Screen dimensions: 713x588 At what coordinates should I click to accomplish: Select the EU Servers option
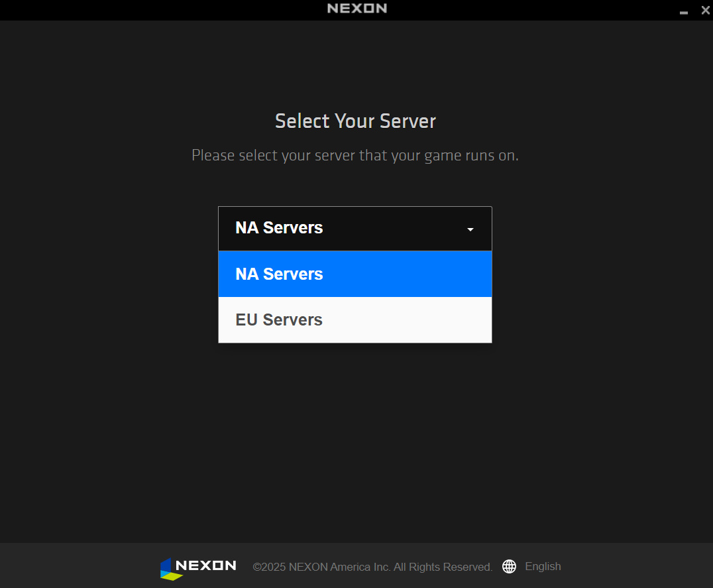click(355, 320)
